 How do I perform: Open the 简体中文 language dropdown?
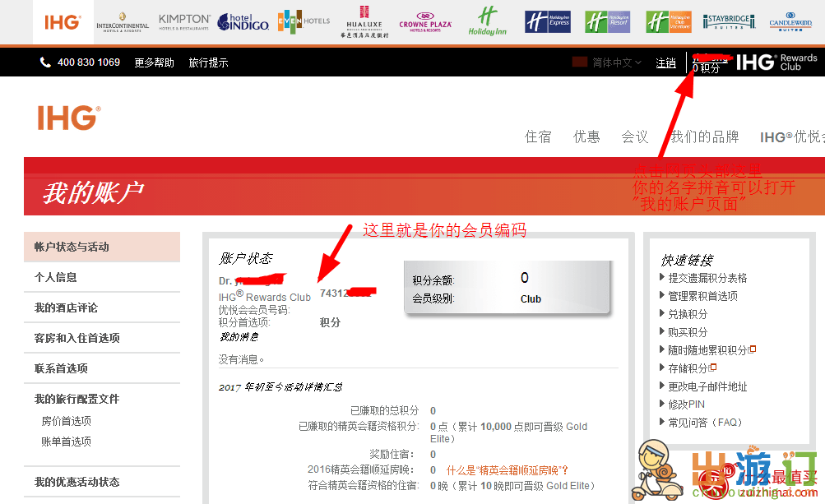click(x=617, y=62)
